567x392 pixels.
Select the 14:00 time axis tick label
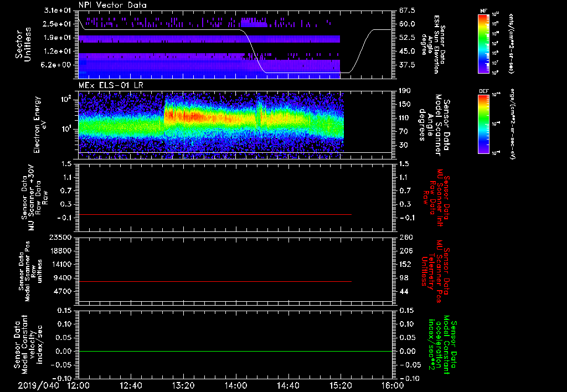[x=236, y=385]
